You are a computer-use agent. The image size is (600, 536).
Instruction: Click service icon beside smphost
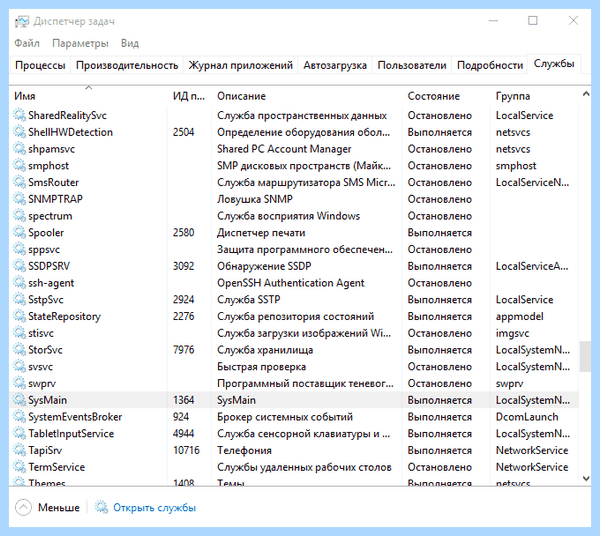coord(20,165)
